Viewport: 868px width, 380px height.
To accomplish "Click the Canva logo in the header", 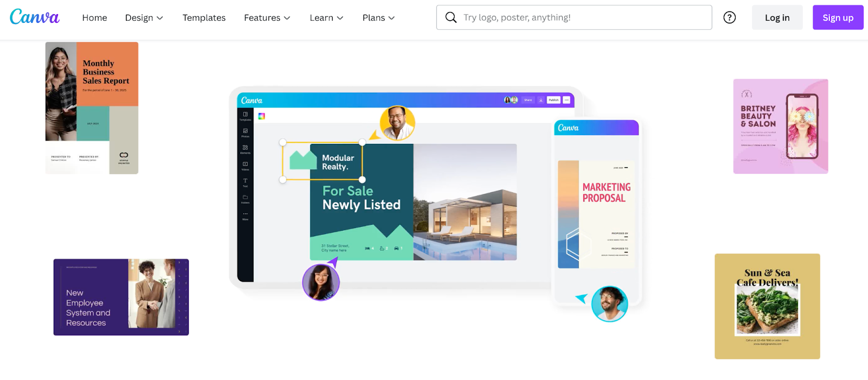I will [35, 17].
